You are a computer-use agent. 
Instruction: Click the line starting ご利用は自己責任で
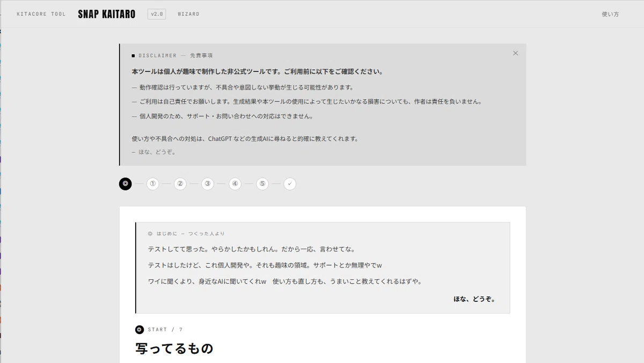pyautogui.click(x=306, y=101)
